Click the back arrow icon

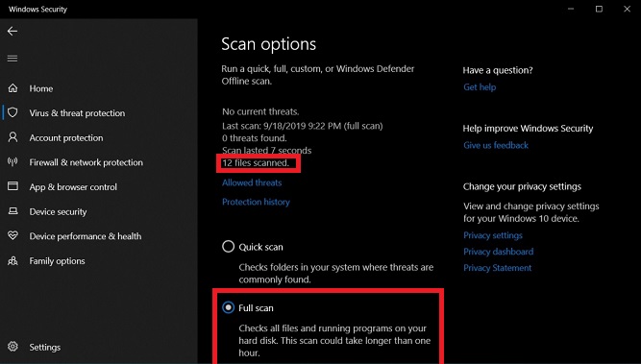[x=12, y=31]
